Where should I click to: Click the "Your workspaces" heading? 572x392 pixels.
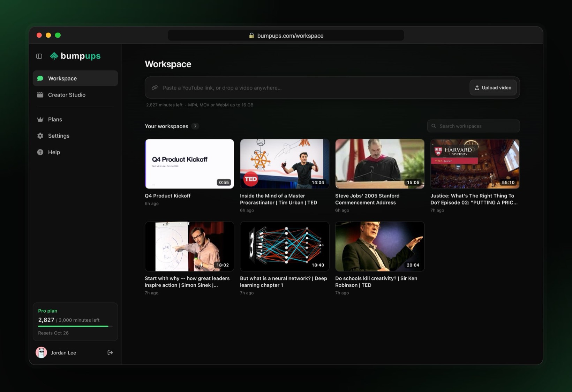(166, 126)
